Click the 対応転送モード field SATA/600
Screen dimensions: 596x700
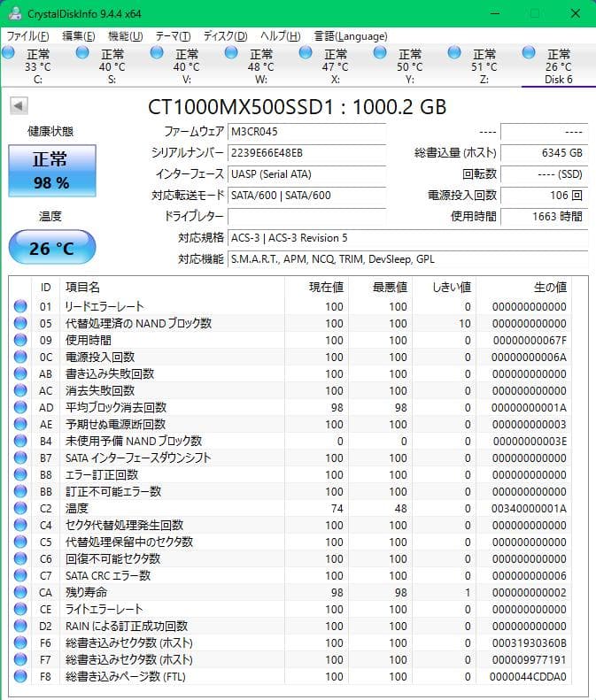(x=307, y=195)
